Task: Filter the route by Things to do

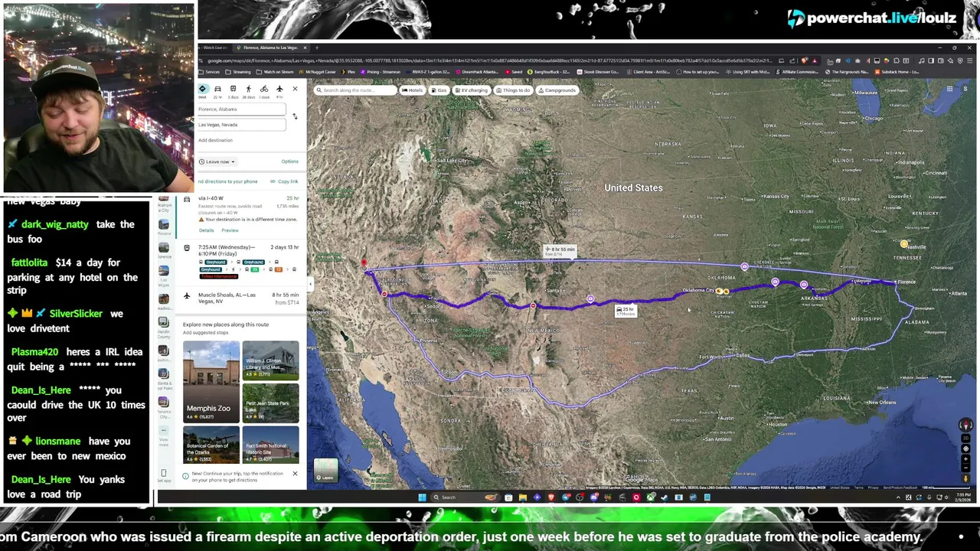Action: coord(513,90)
